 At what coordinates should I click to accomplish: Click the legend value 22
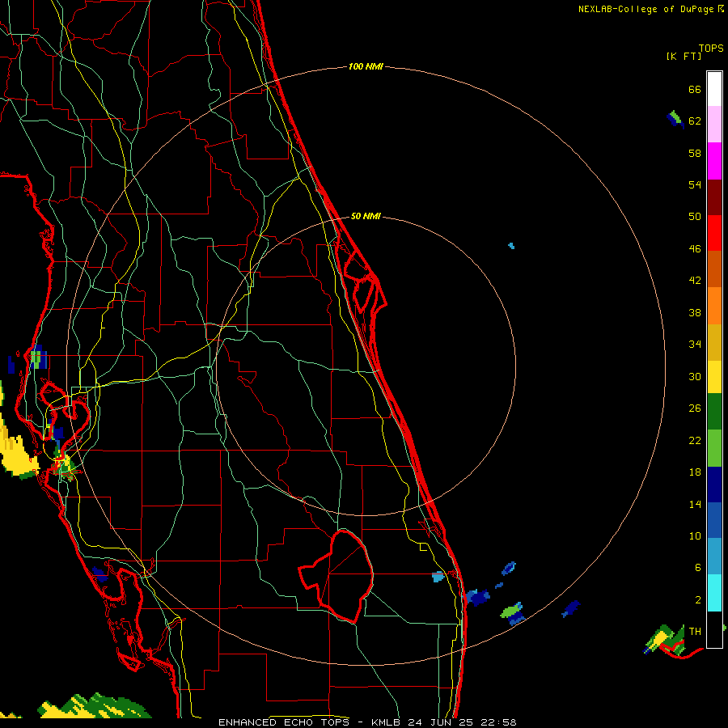click(695, 440)
